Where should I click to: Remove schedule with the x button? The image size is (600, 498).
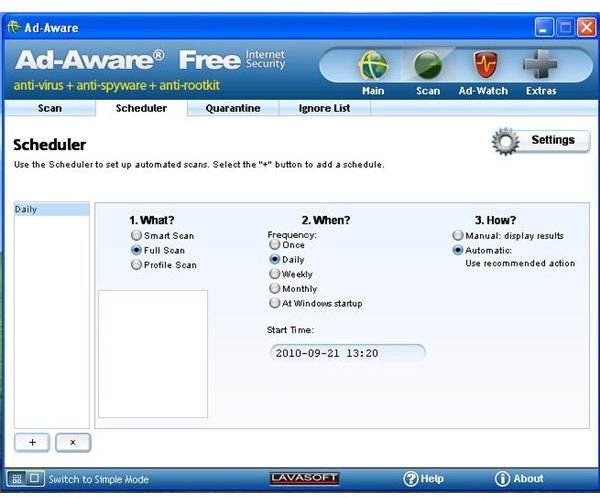pyautogui.click(x=73, y=442)
